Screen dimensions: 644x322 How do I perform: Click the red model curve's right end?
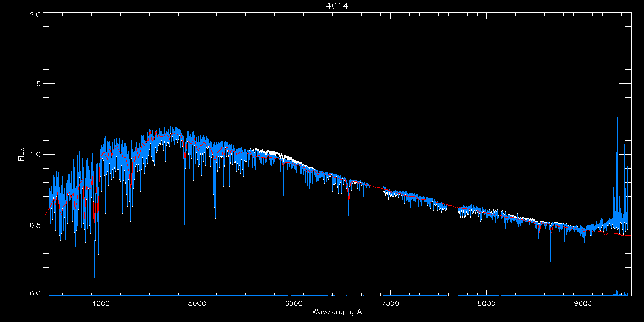(x=630, y=236)
